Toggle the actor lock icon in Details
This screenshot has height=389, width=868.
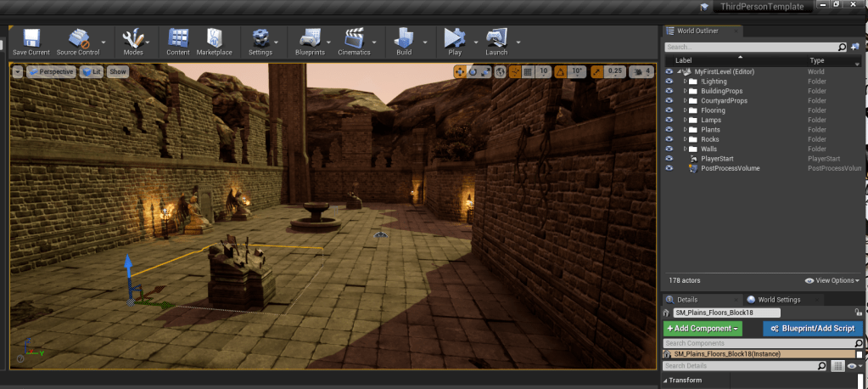point(859,313)
